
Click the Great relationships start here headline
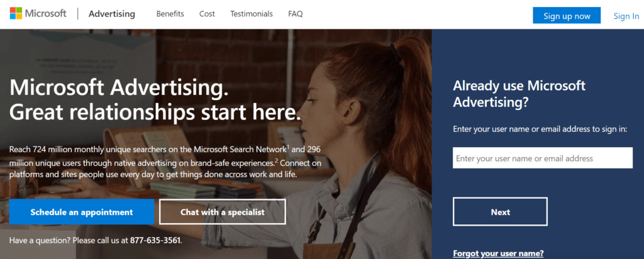(x=155, y=112)
